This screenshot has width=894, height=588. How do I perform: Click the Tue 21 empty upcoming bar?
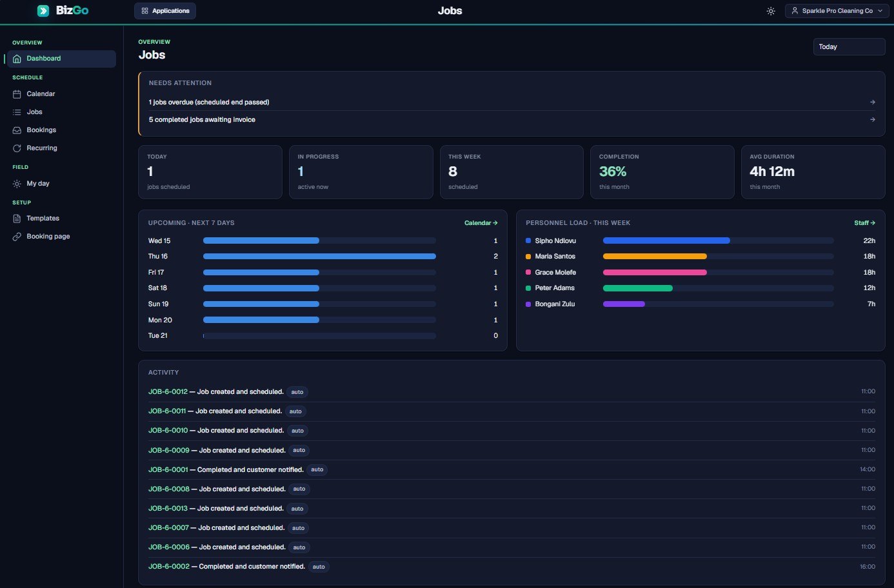click(x=319, y=336)
